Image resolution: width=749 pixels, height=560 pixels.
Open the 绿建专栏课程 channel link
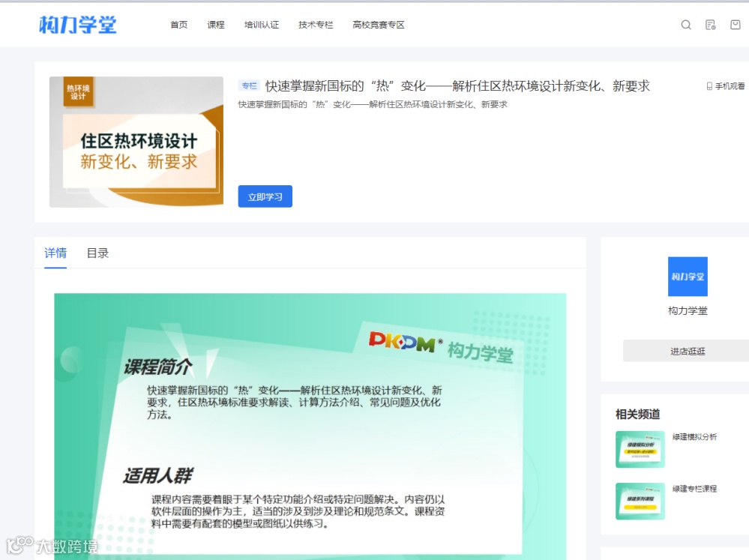(694, 489)
